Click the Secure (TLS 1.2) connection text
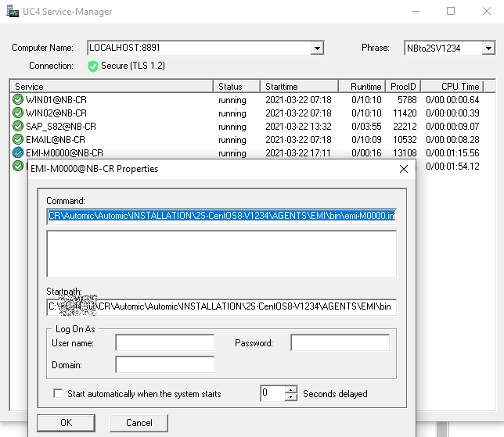Viewport: 504px width, 437px height. (x=133, y=66)
